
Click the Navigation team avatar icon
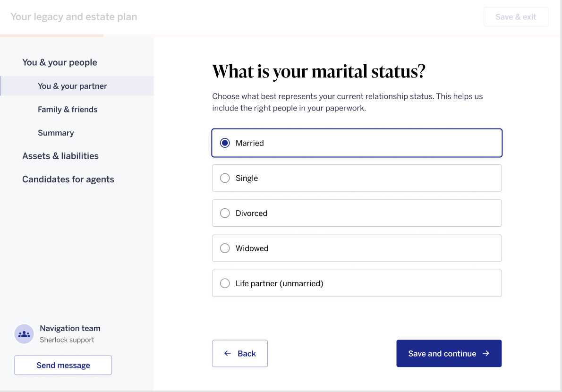24,334
